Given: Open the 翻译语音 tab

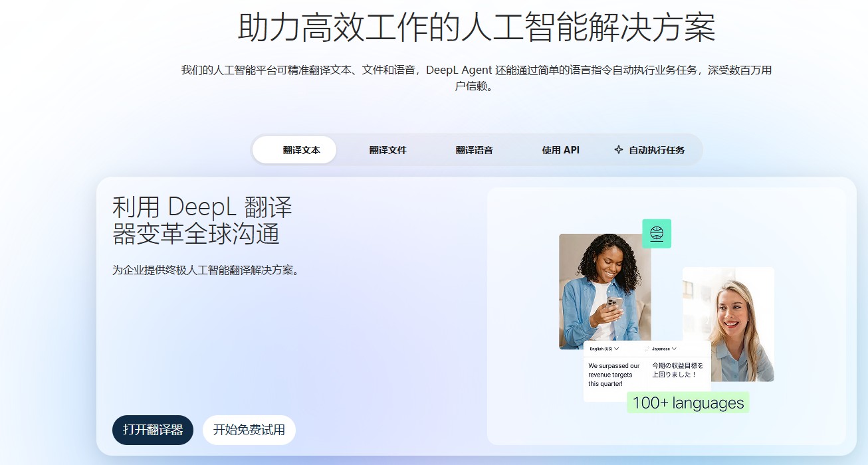Looking at the screenshot, I should pyautogui.click(x=474, y=149).
